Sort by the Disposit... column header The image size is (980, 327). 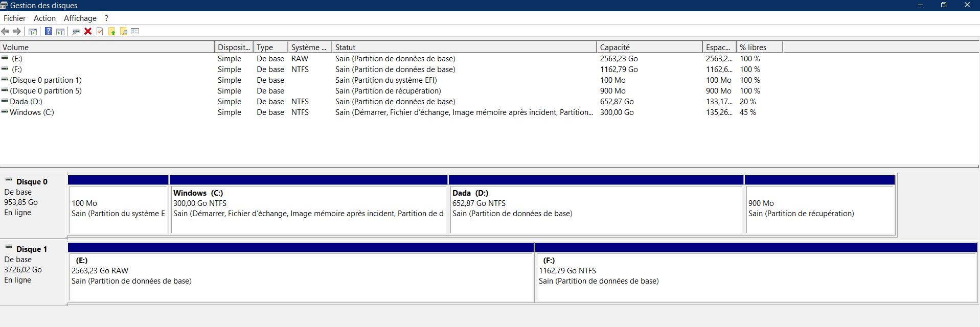coord(234,47)
